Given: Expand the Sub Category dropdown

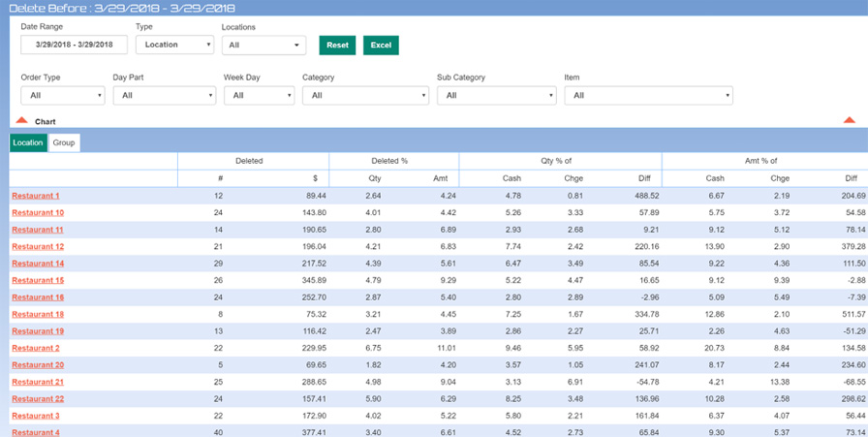Looking at the screenshot, I should click(x=496, y=96).
